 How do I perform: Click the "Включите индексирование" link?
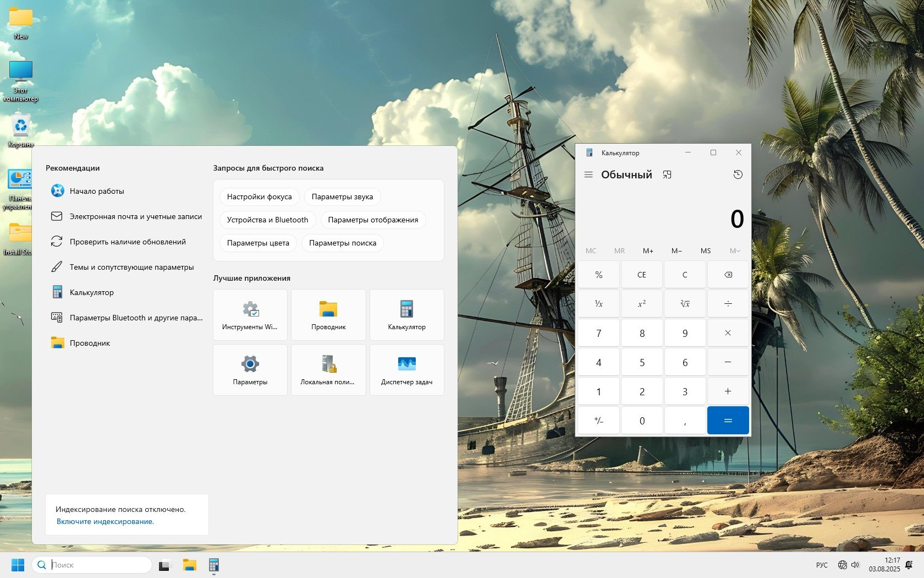pos(105,521)
